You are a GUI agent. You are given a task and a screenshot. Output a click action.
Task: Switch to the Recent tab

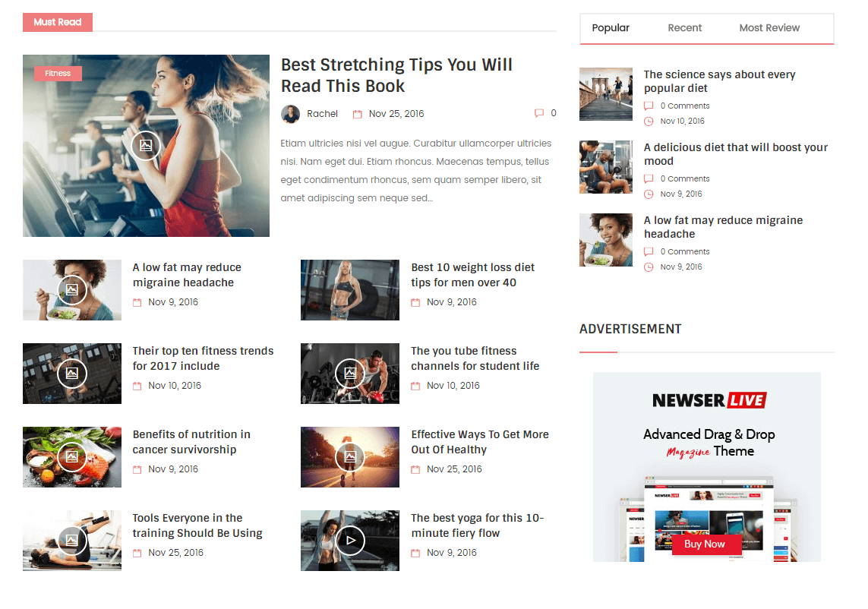[x=684, y=28]
